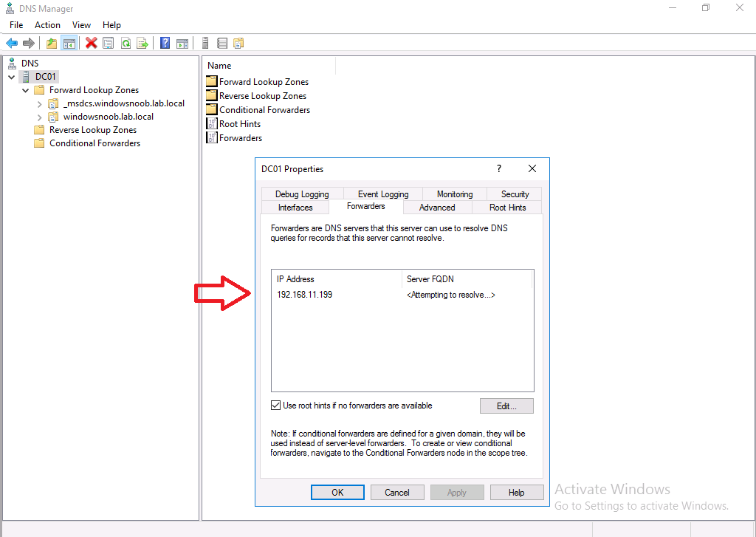Switch to the Monitoring tab
The image size is (756, 537).
(455, 194)
